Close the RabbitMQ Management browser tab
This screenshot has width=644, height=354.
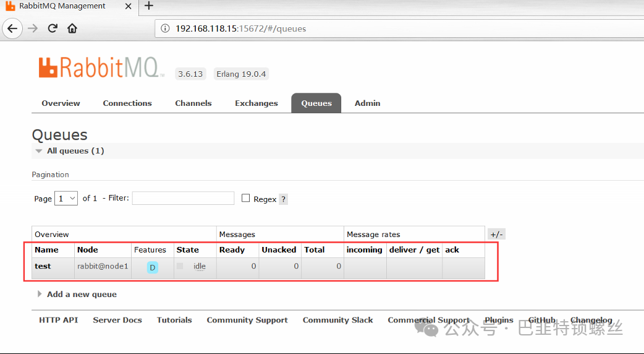pyautogui.click(x=128, y=6)
